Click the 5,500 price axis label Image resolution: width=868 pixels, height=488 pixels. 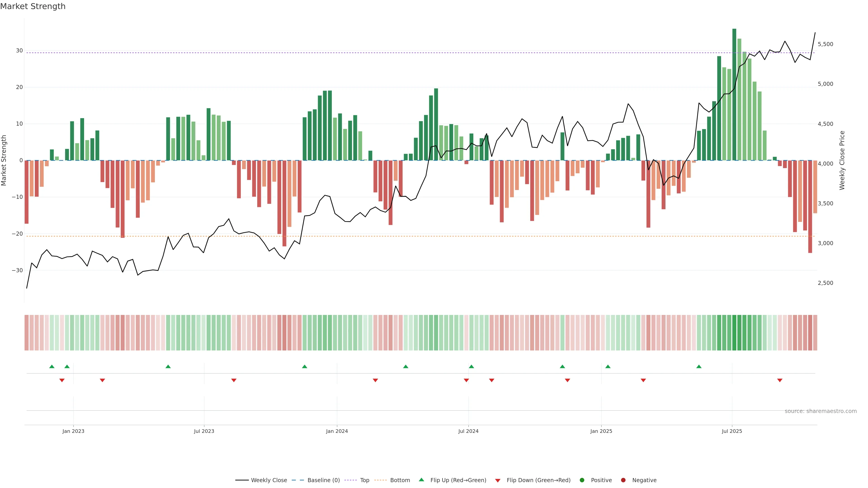[825, 44]
